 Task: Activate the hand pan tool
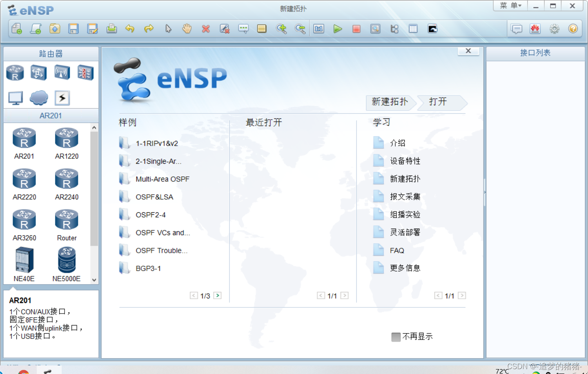(187, 29)
